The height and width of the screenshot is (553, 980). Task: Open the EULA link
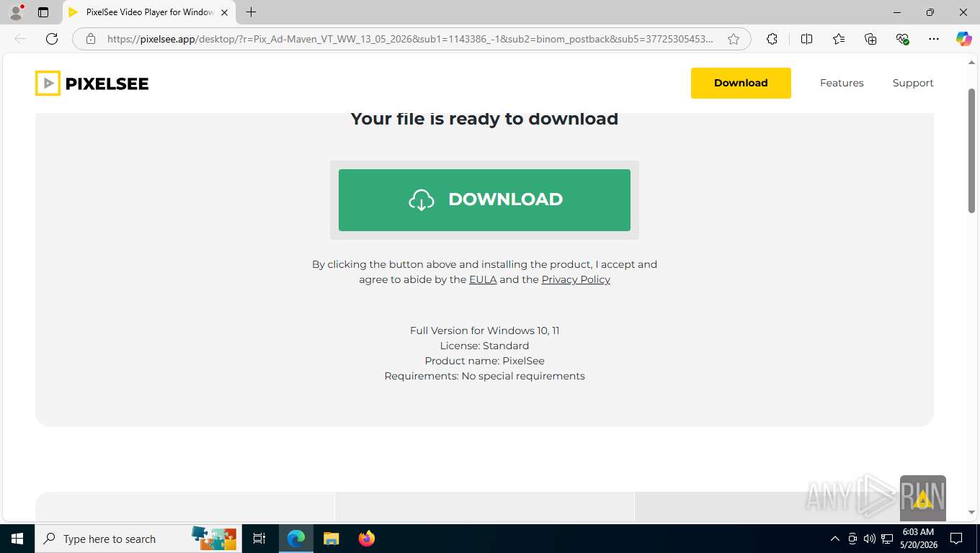click(483, 279)
